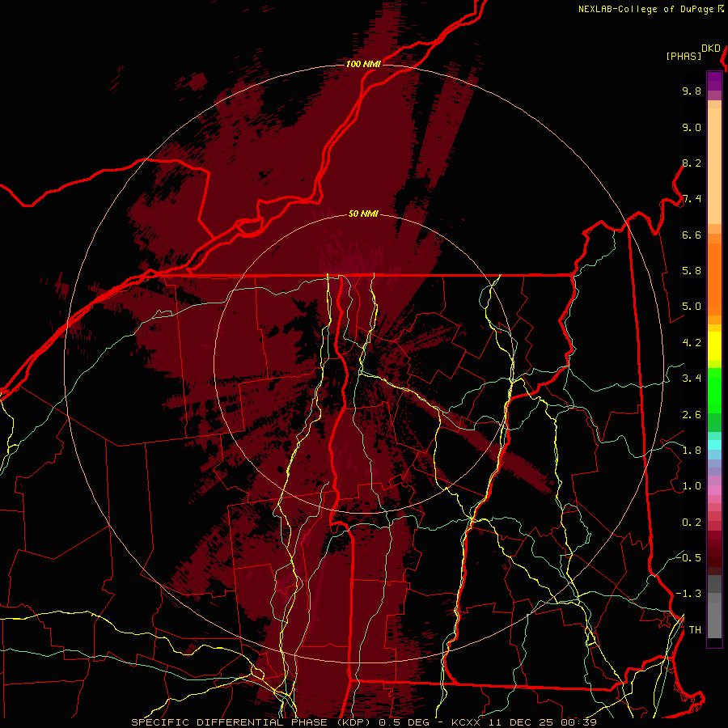728x728 pixels.
Task: Pick the light peach color bar segment
Action: 714,166
